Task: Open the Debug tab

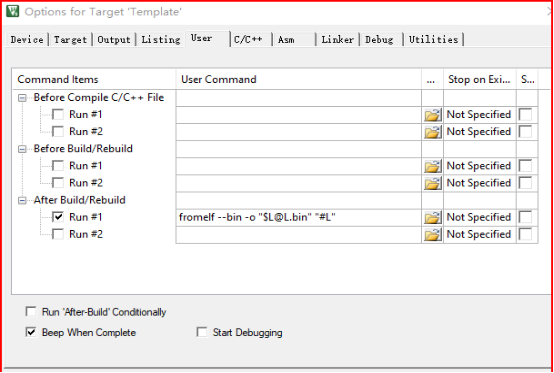Action: [381, 40]
